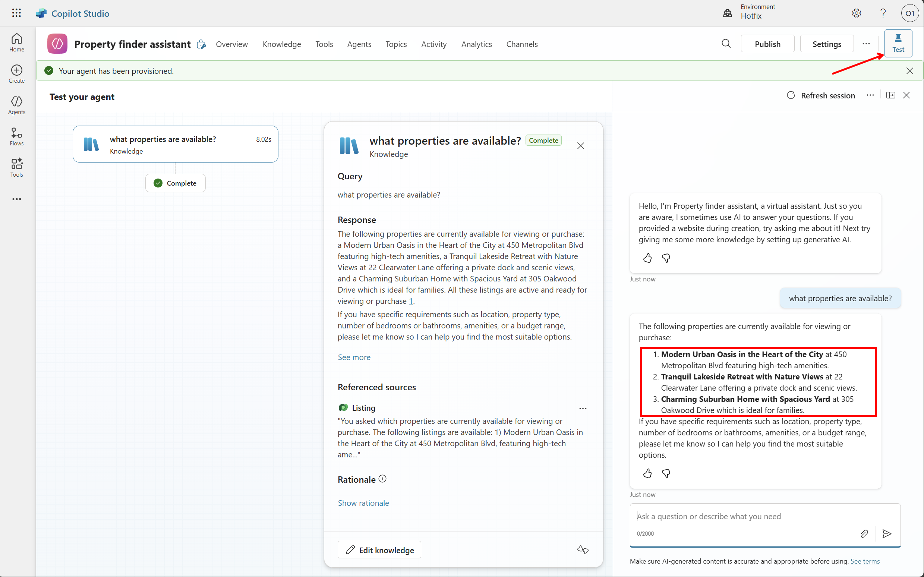Click the Refresh session button

pos(821,95)
